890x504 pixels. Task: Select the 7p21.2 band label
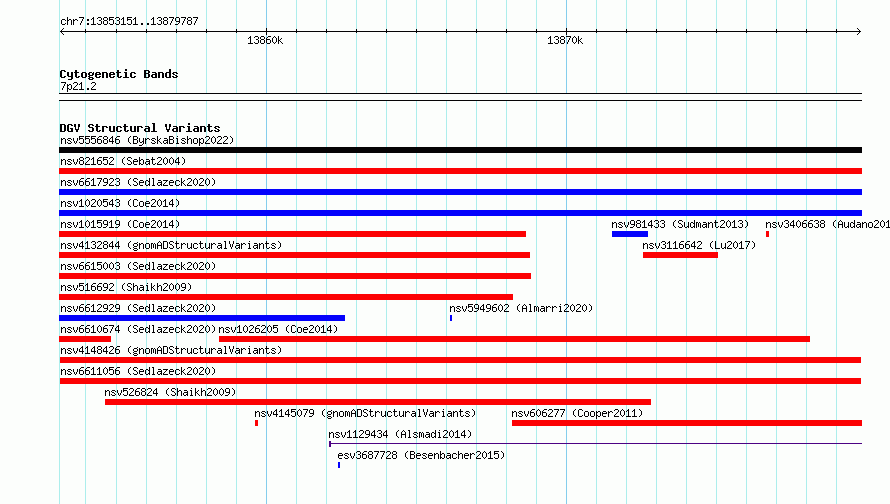(78, 86)
